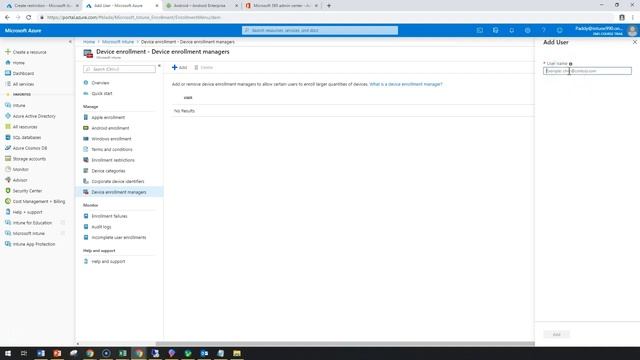
Task: Open the Windows Start menu
Action: (8, 353)
